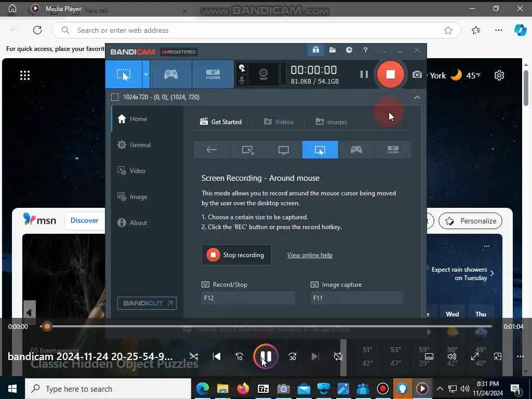Image resolution: width=532 pixels, height=399 pixels.
Task: Stop recording with the red round button
Action: click(391, 74)
